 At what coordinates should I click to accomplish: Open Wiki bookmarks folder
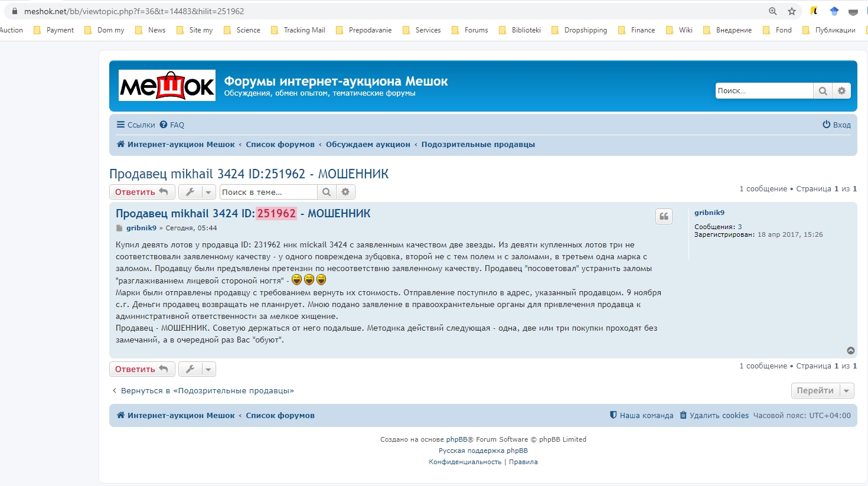point(679,30)
